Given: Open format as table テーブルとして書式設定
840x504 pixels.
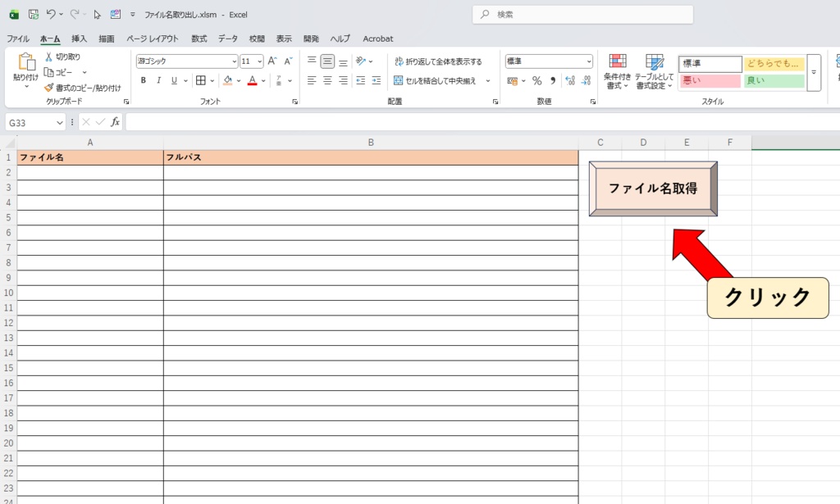Looking at the screenshot, I should pyautogui.click(x=654, y=71).
